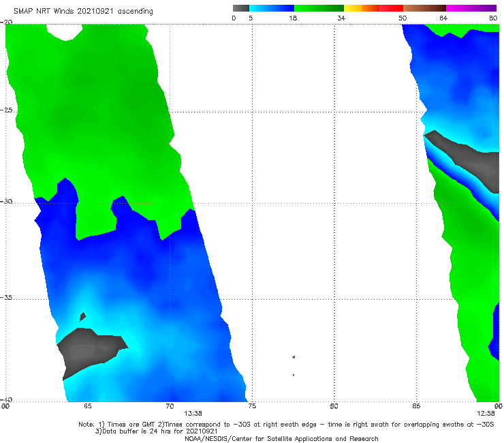
Task: Click the latitude label '-30'
Action: tap(6, 201)
